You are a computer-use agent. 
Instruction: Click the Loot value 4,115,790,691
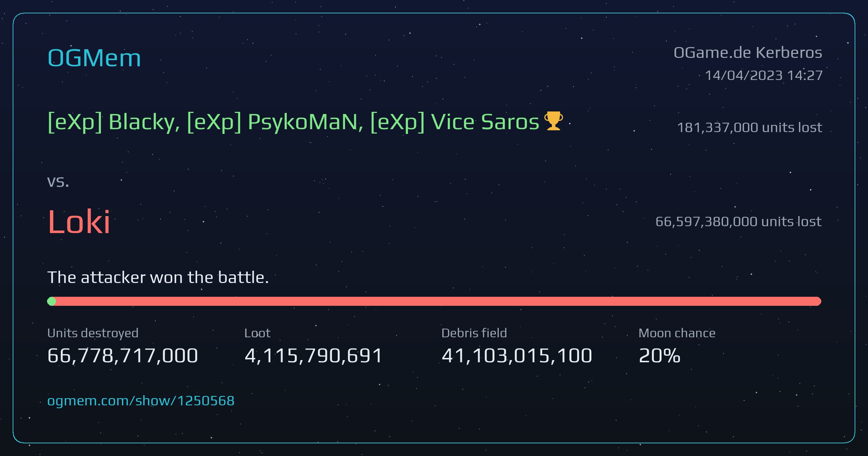(x=314, y=356)
